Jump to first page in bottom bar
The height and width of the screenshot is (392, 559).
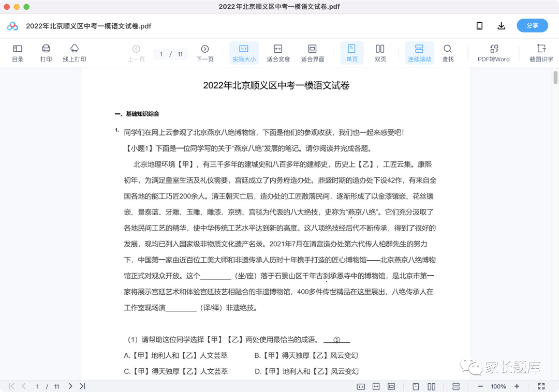(12, 386)
